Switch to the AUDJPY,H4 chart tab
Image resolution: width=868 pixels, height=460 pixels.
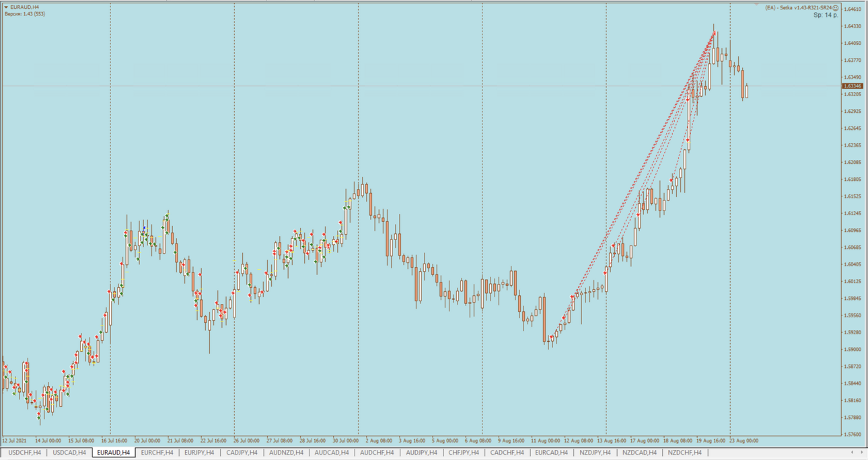421,453
